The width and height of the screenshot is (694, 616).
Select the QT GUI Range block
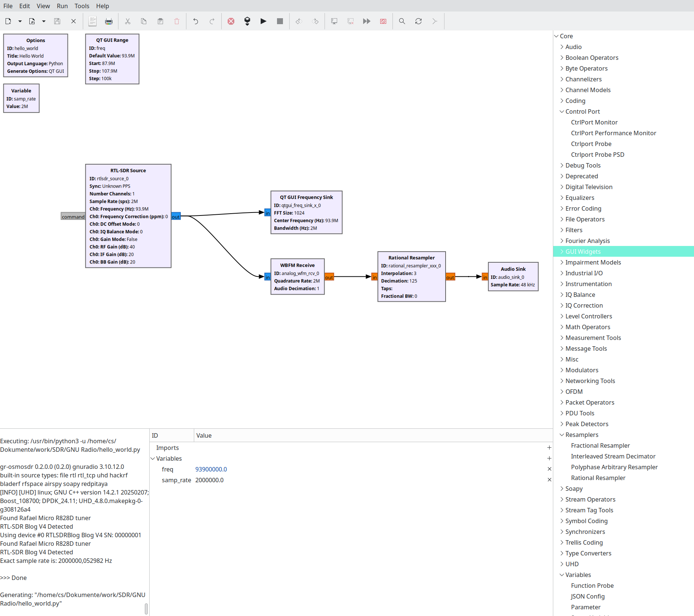pos(112,59)
